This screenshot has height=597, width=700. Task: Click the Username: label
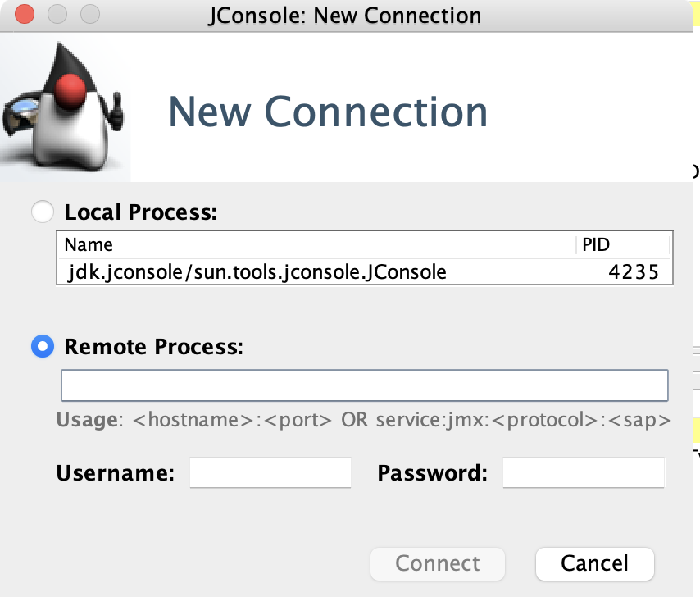pos(114,472)
